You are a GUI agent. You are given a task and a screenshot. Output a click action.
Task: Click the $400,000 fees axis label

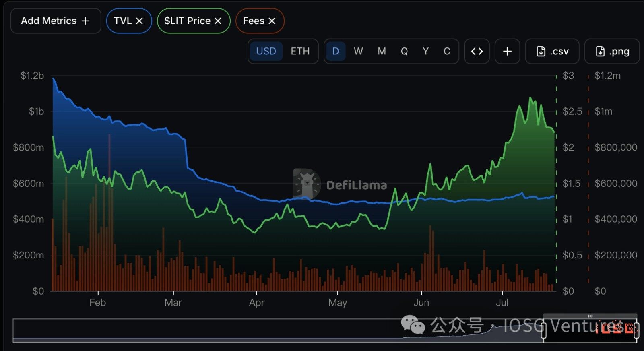616,219
